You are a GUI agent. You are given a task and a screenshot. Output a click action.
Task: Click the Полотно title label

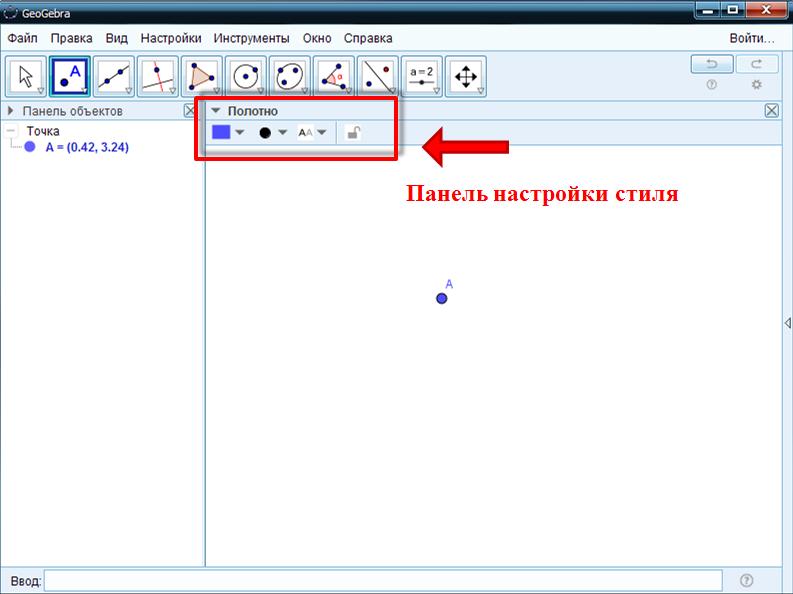(x=253, y=111)
